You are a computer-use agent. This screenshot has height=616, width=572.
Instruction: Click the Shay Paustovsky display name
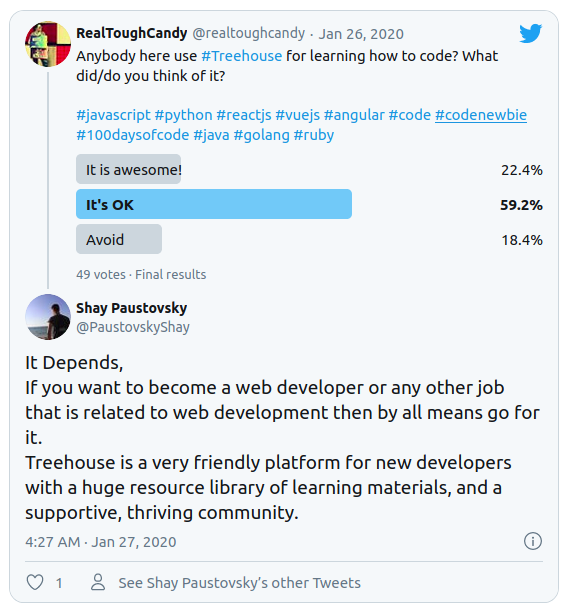coord(132,308)
